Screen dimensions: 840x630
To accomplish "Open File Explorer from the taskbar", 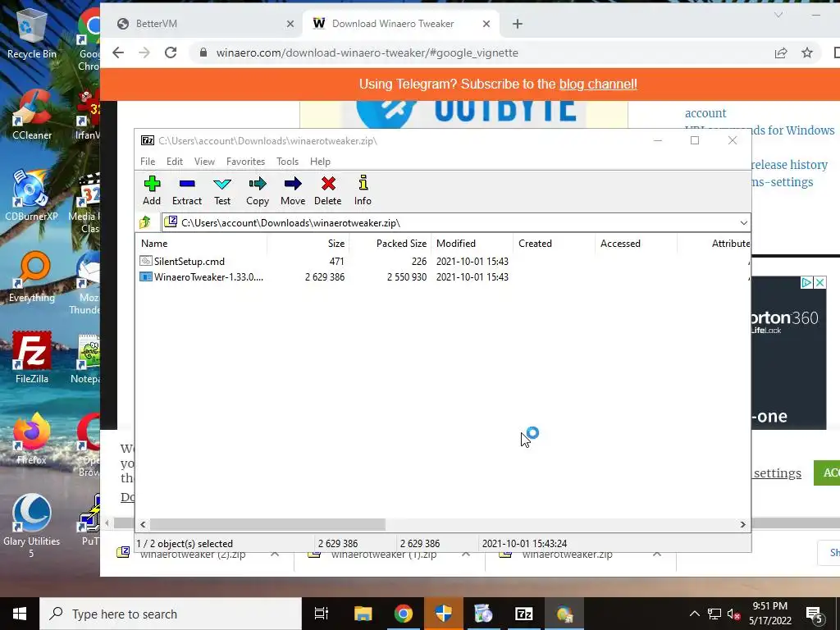I will [363, 614].
